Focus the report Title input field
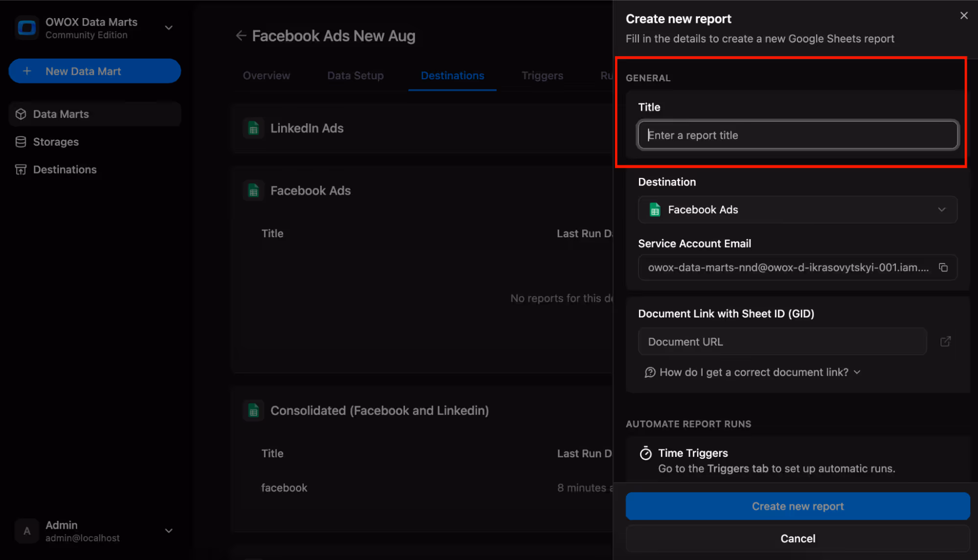This screenshot has width=978, height=560. pyautogui.click(x=798, y=135)
